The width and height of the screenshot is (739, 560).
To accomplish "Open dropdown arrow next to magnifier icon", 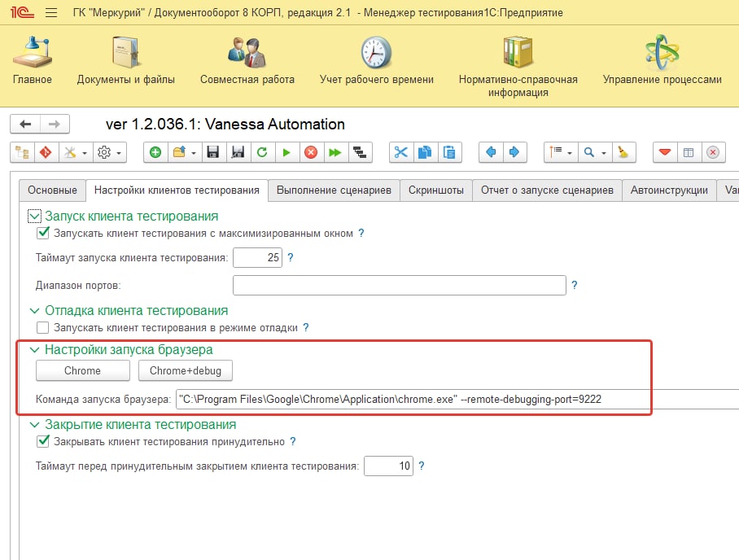I will 604,153.
